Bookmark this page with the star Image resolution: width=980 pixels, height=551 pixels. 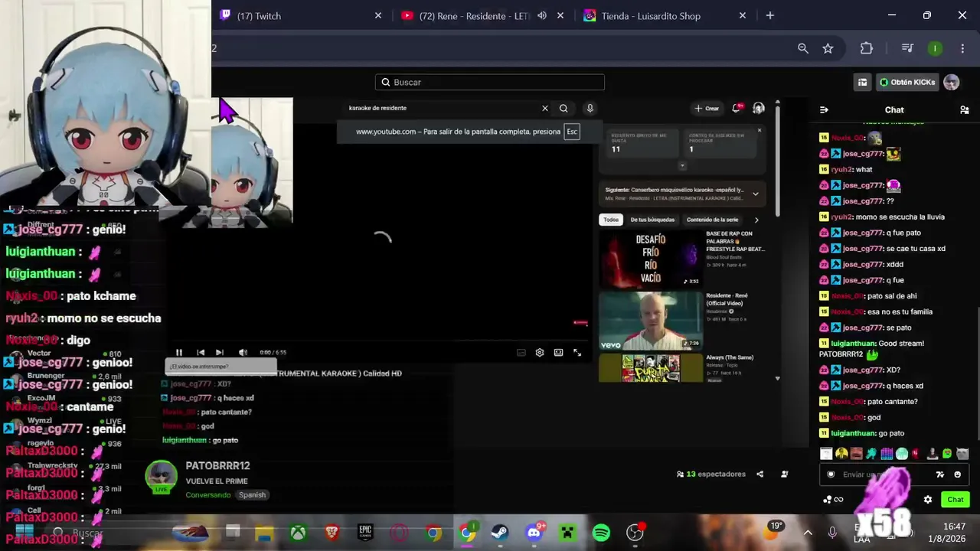point(828,48)
